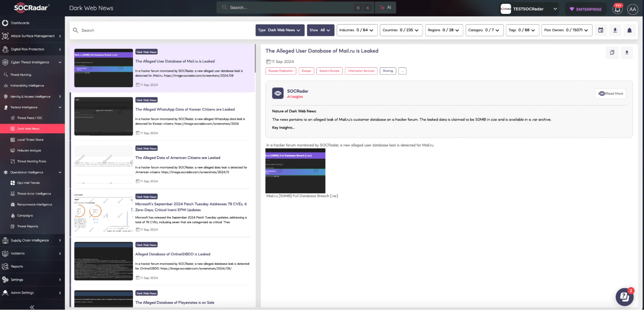Screen dimensions: 644x310
Task: Click the Eastern Europe tag
Action: point(329,71)
